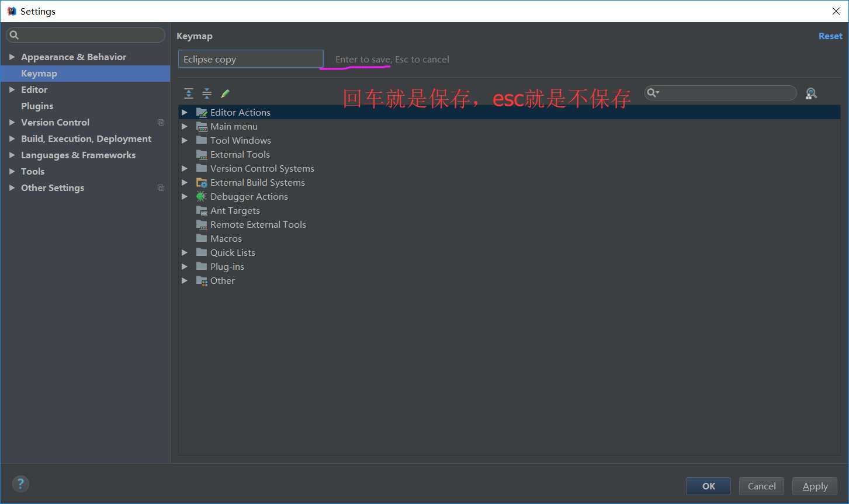
Task: Click the Reset link
Action: (830, 36)
